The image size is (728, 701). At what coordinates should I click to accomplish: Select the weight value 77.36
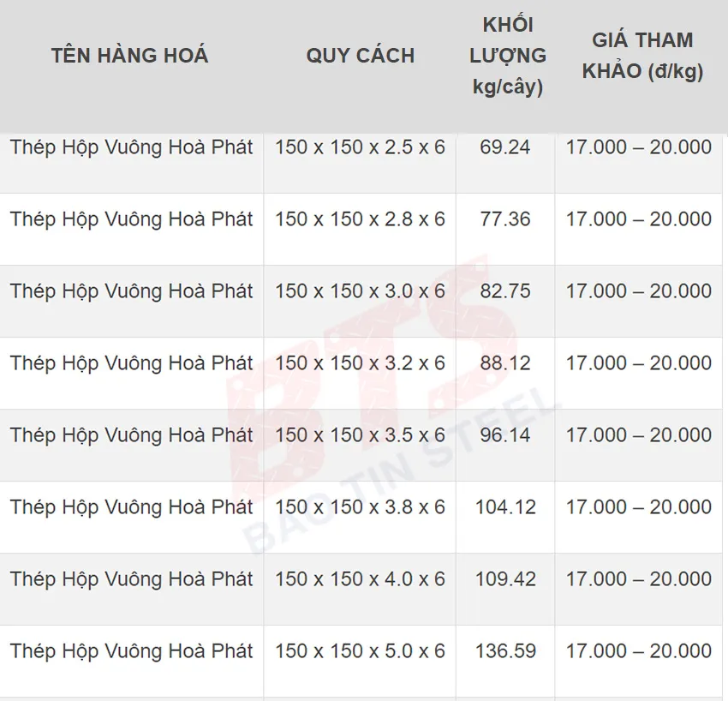pyautogui.click(x=505, y=219)
